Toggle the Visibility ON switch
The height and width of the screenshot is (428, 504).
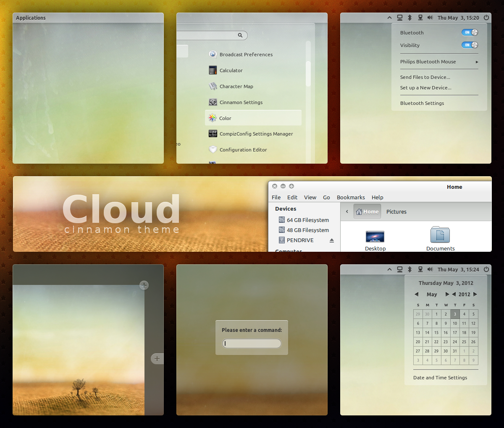470,45
